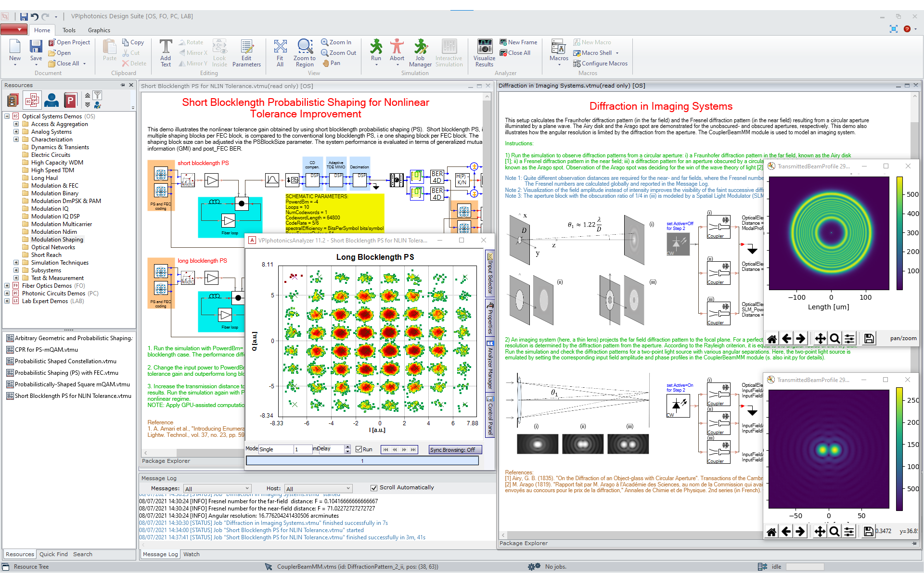Click the Abort simulation icon
This screenshot has width=924, height=573.
tap(397, 47)
